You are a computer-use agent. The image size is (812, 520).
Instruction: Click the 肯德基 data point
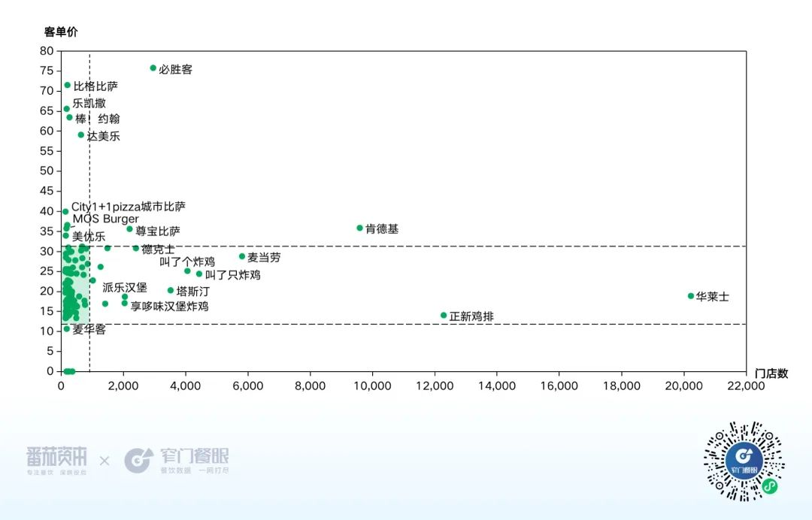click(x=359, y=228)
